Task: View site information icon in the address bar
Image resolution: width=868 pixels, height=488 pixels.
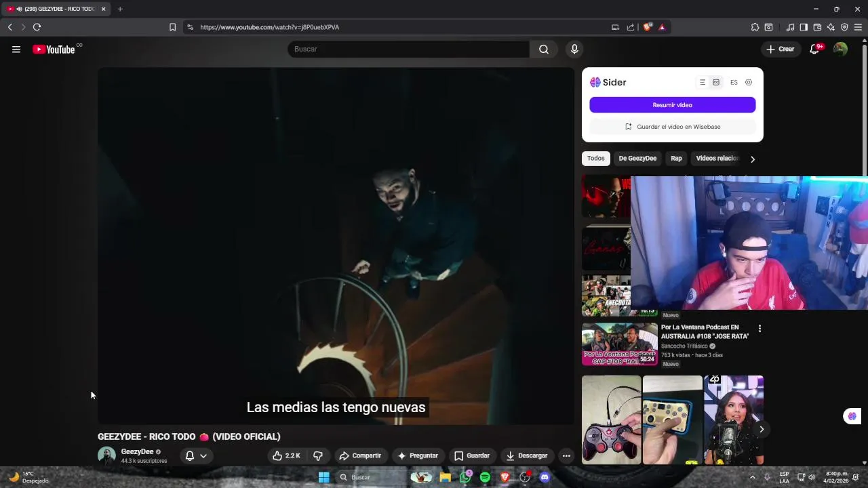Action: pos(190,27)
